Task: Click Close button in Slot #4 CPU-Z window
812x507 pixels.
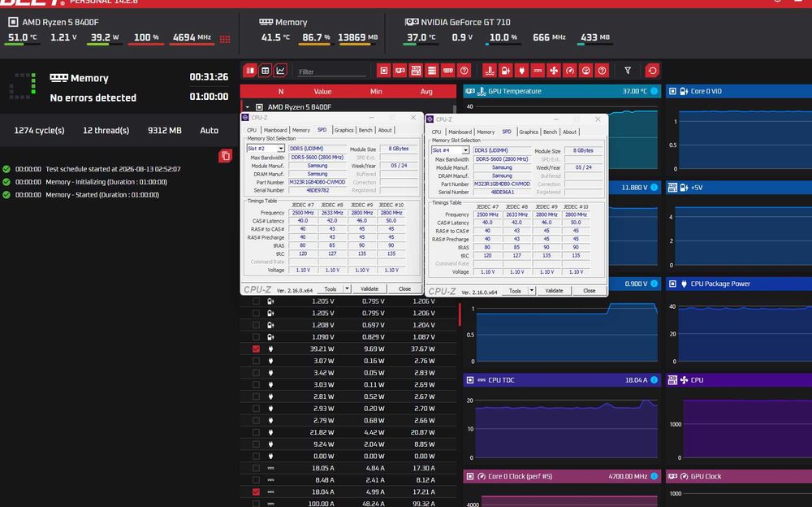Action: point(590,291)
